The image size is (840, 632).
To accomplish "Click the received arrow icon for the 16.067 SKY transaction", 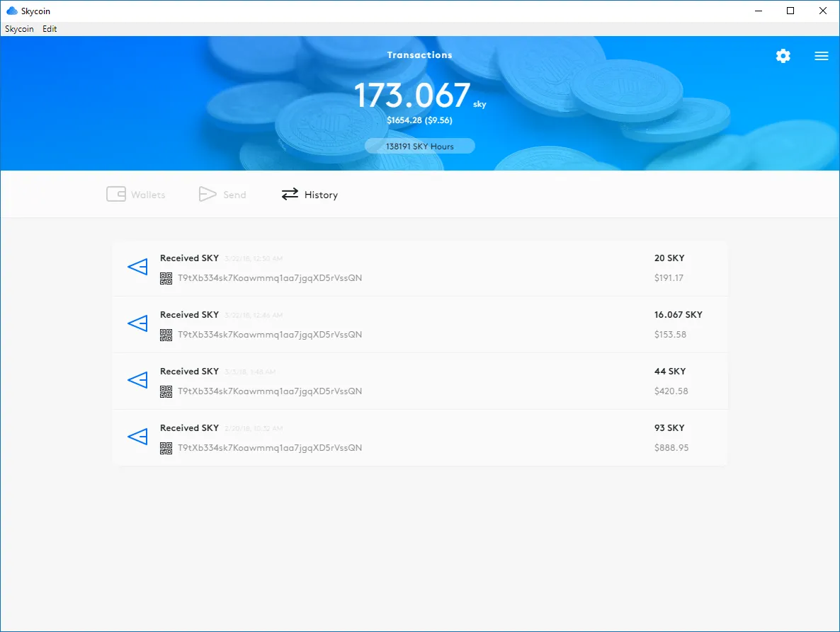I will click(x=137, y=323).
